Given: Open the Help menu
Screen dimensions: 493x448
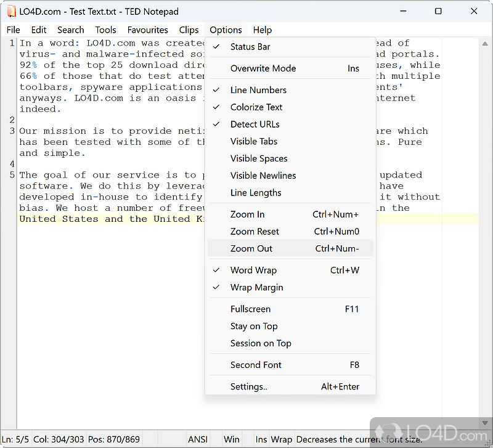Looking at the screenshot, I should [x=263, y=30].
